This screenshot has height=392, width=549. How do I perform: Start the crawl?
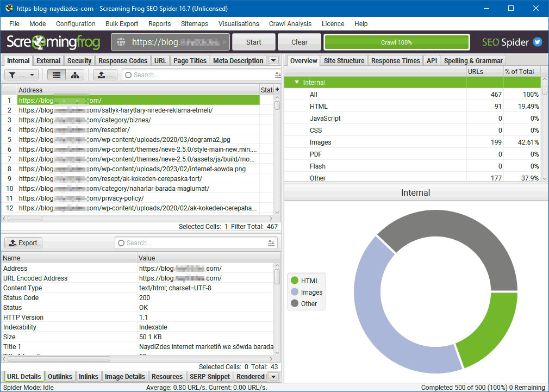[253, 42]
